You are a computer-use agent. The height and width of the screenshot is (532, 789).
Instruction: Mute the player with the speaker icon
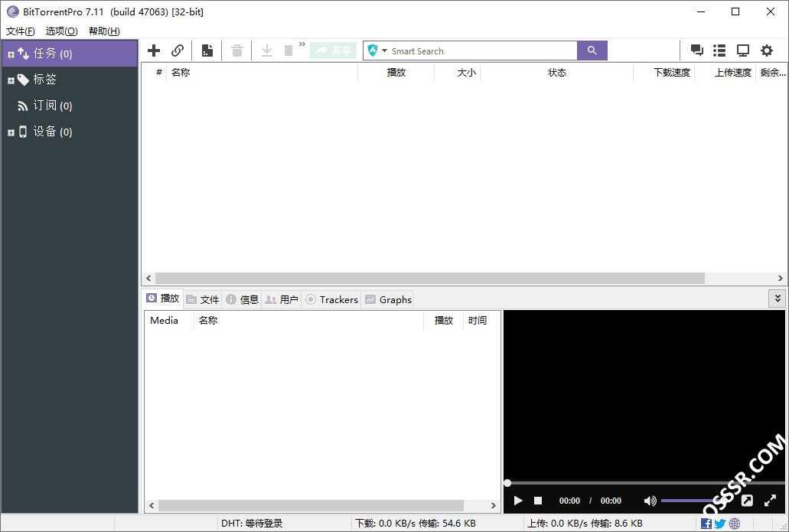[650, 501]
